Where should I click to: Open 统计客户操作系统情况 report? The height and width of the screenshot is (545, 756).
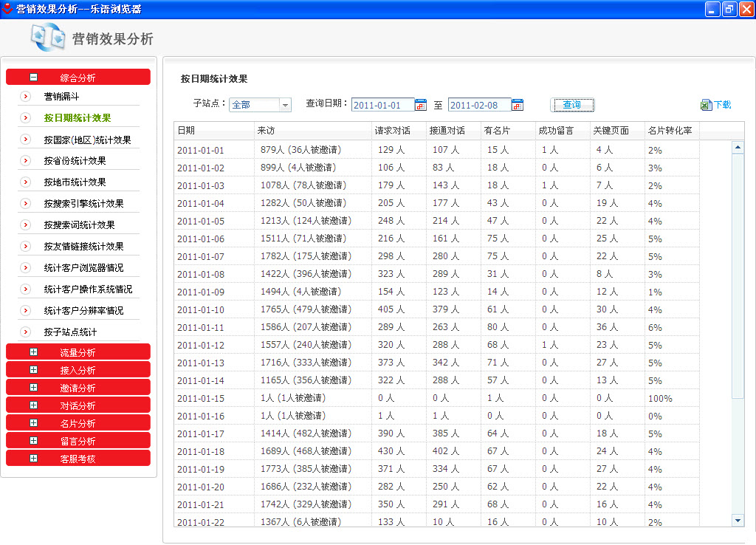coord(88,289)
